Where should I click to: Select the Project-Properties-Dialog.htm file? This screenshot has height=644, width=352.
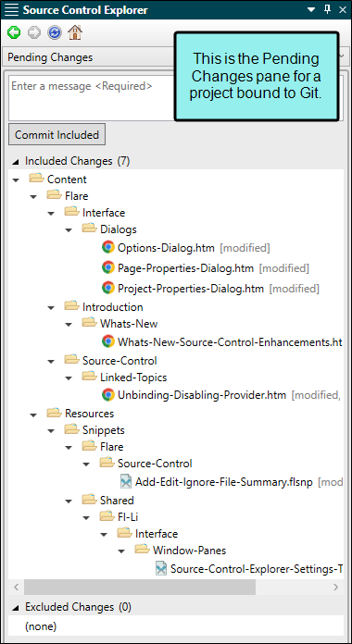191,289
